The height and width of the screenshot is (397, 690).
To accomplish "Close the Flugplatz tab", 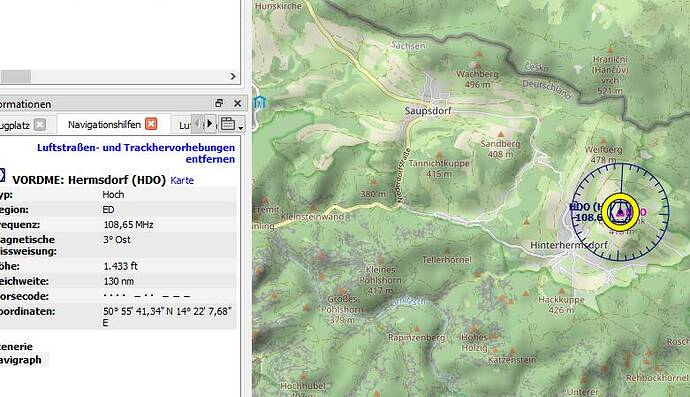I will click(40, 125).
